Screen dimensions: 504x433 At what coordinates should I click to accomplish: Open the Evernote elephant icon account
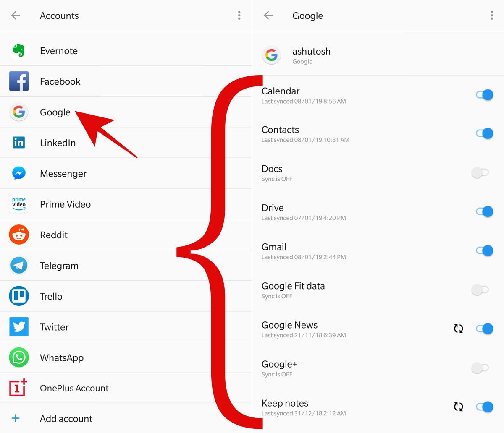(18, 50)
